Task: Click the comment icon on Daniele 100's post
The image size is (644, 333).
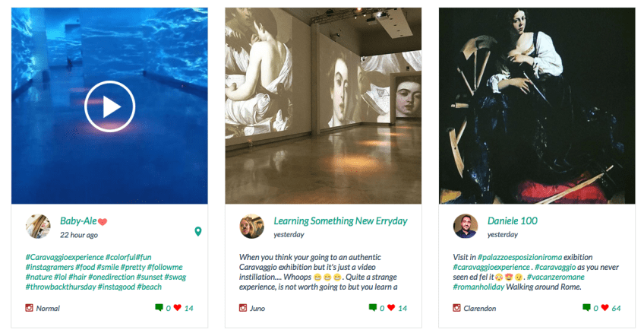Action: pos(586,308)
